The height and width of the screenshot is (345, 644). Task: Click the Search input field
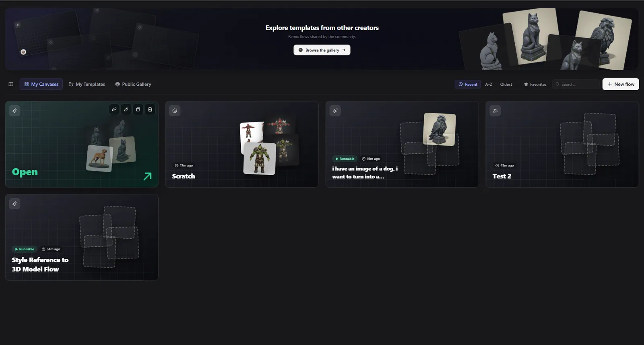point(576,84)
